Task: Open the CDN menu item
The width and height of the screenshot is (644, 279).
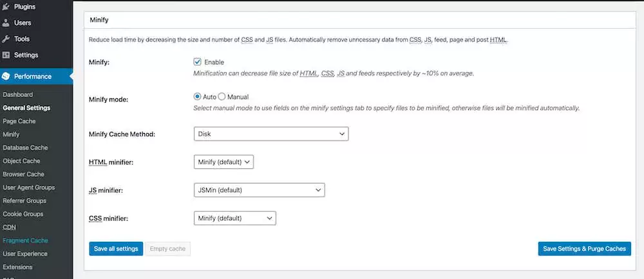Action: [9, 227]
